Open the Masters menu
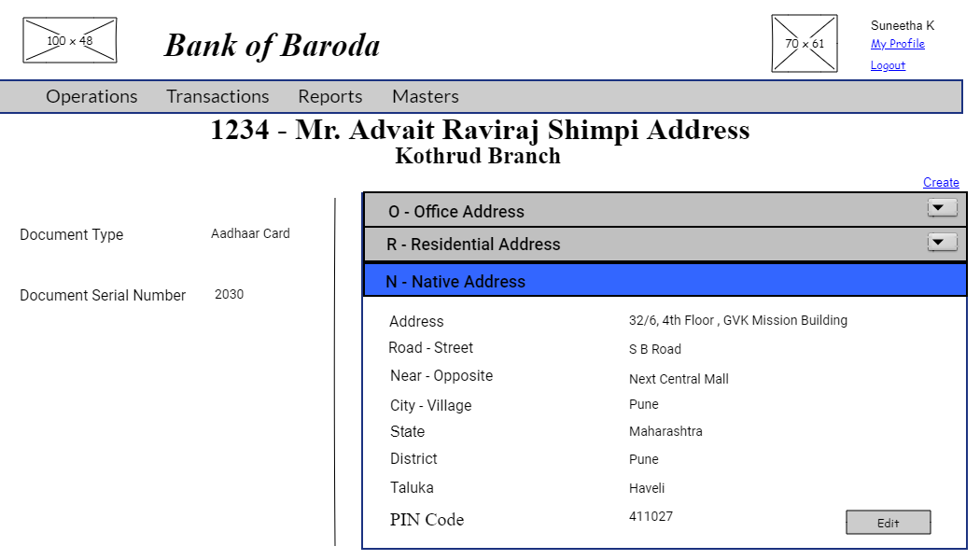This screenshot has width=980, height=560. (x=425, y=96)
